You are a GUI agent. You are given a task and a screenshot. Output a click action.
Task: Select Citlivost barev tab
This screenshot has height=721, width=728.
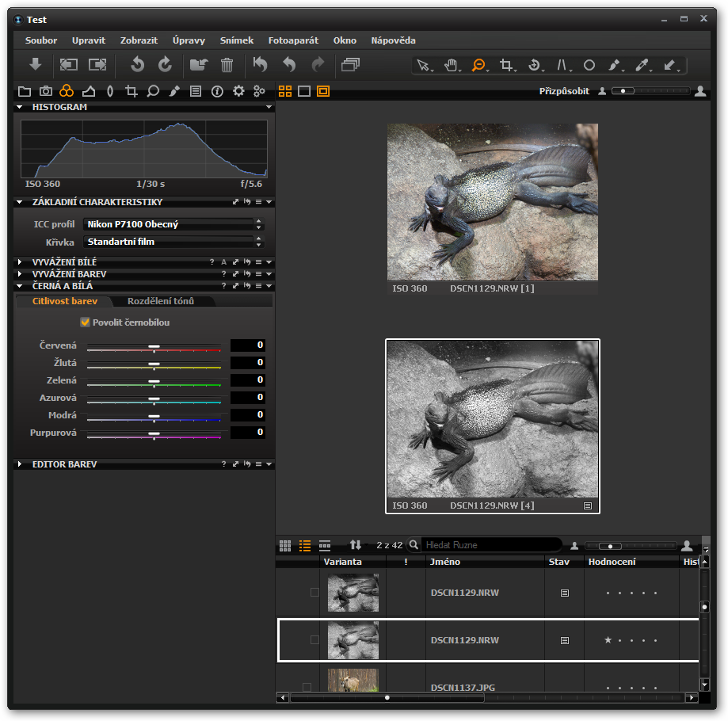(x=65, y=301)
